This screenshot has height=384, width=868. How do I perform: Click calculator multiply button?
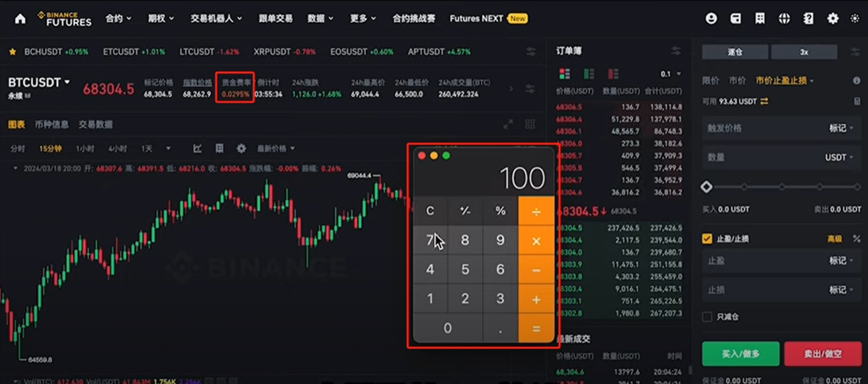click(536, 241)
